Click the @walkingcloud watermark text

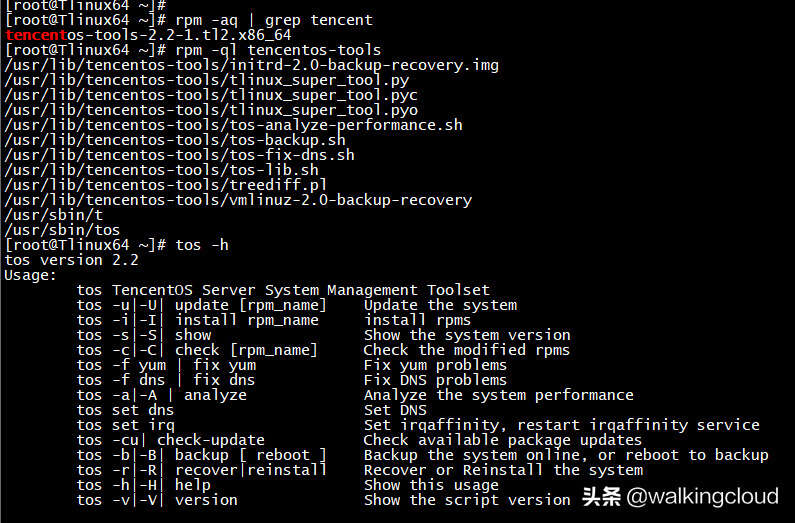tap(703, 497)
